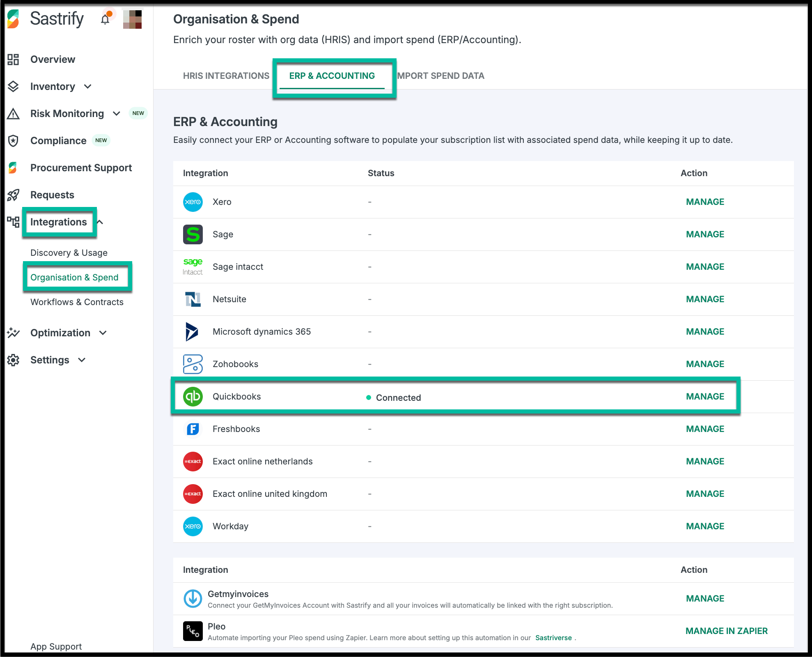Open the Import Spend Data tab
The width and height of the screenshot is (812, 657).
pyautogui.click(x=440, y=76)
